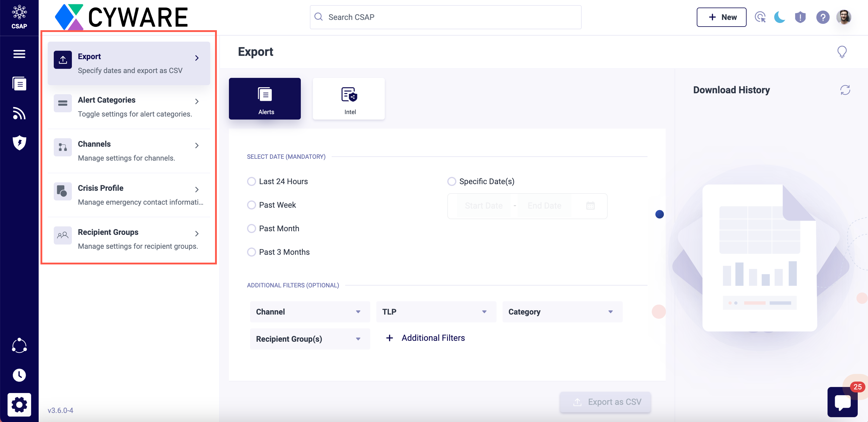Open the hamburger menu in sidebar

coord(19,54)
